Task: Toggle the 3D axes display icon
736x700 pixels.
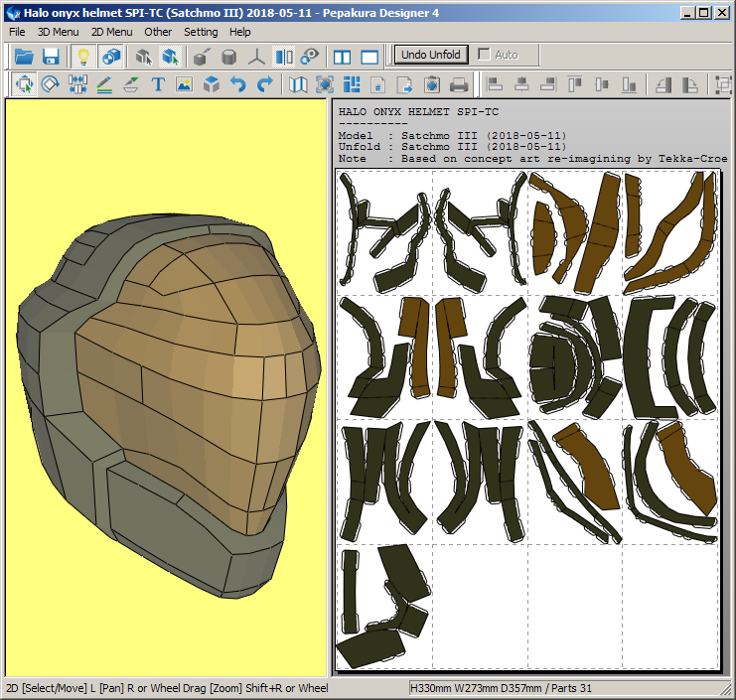Action: point(256,57)
